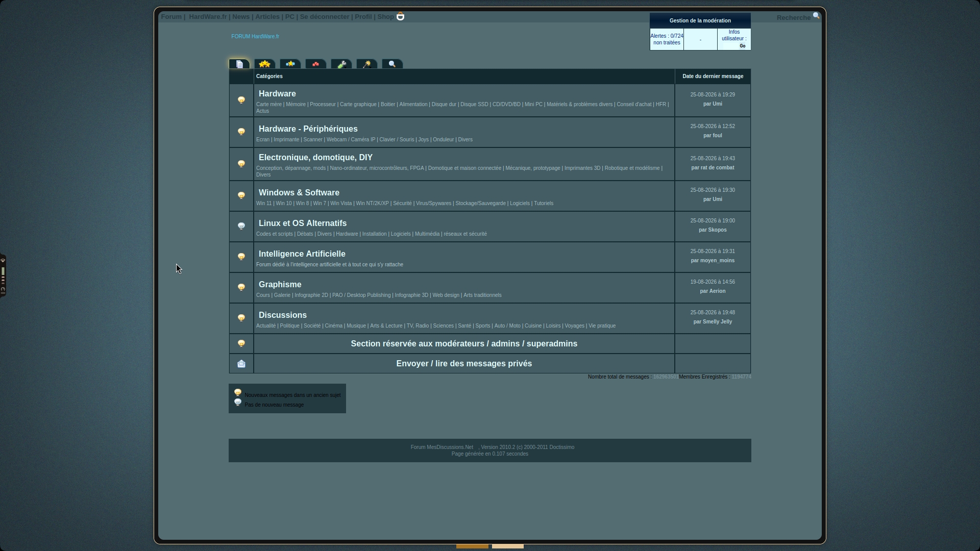
Task: Open section réservée aux modérateurs
Action: coord(464,344)
